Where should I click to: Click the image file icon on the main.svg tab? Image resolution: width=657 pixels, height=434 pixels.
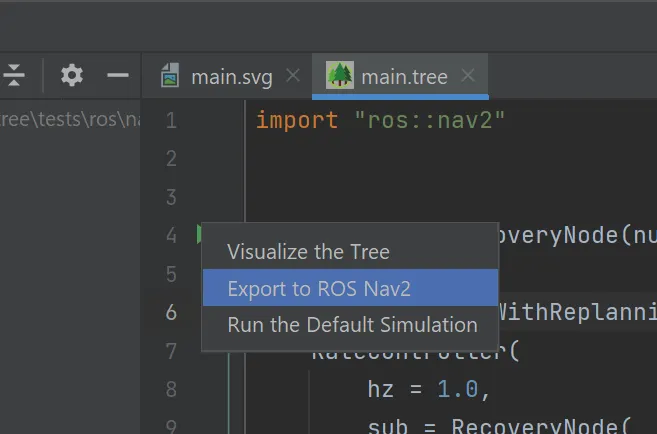coord(170,75)
